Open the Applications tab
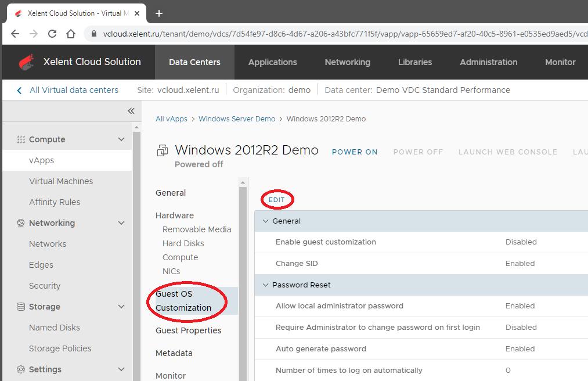 (x=273, y=62)
